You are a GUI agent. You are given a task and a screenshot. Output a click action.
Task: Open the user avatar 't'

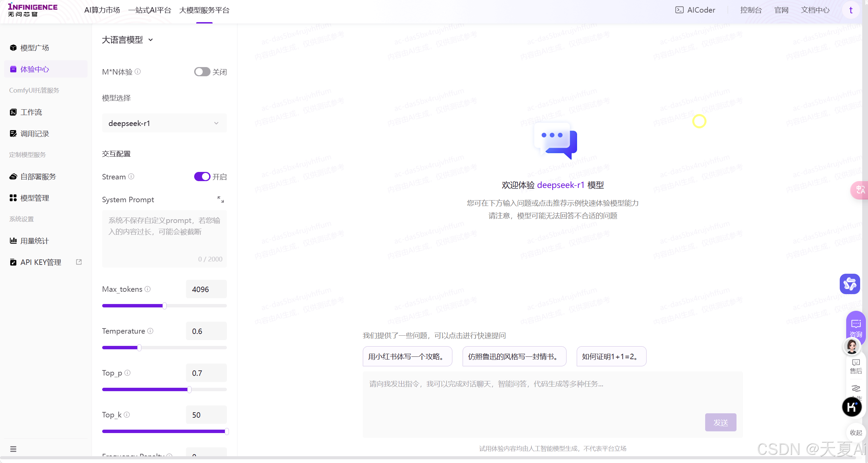(x=851, y=10)
